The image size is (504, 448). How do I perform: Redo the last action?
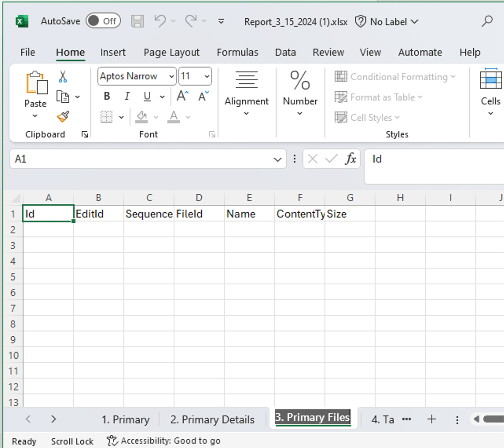[x=191, y=21]
